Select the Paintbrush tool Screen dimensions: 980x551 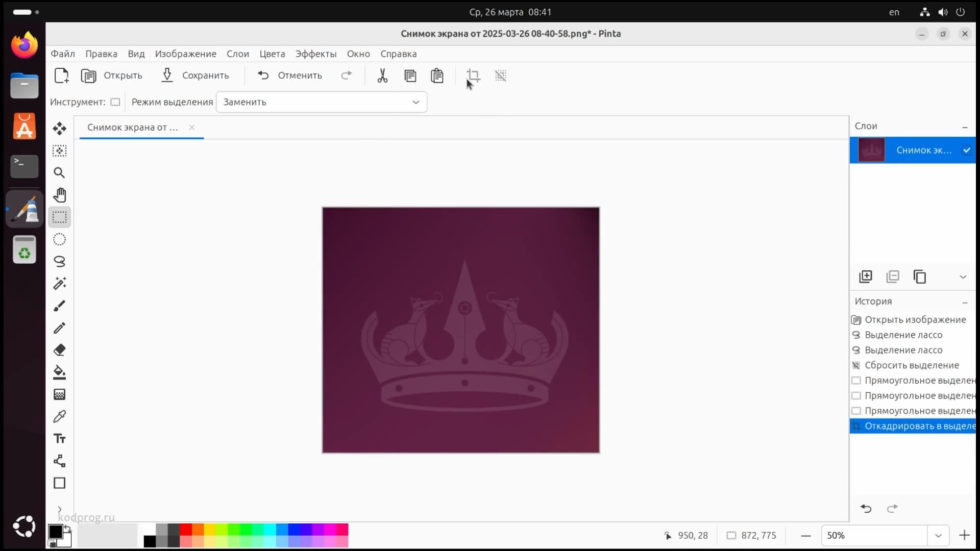(x=59, y=306)
